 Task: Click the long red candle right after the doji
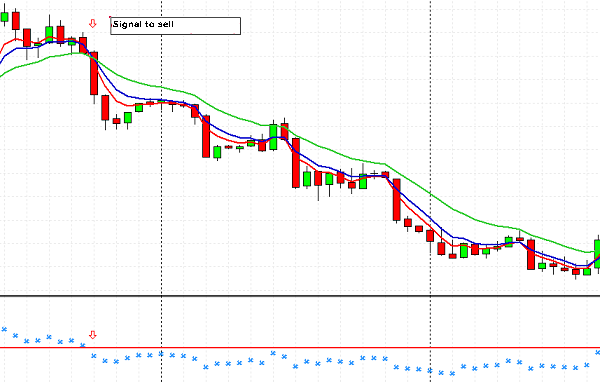click(x=397, y=200)
